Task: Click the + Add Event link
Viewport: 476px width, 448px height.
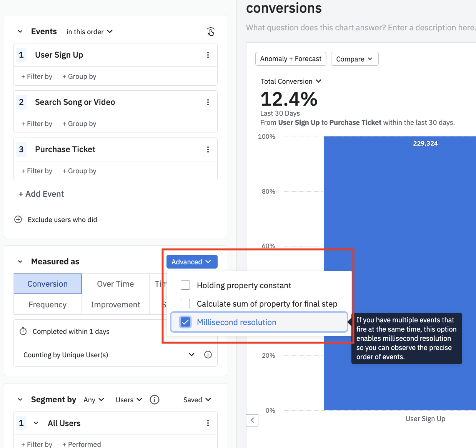Action: coord(41,194)
